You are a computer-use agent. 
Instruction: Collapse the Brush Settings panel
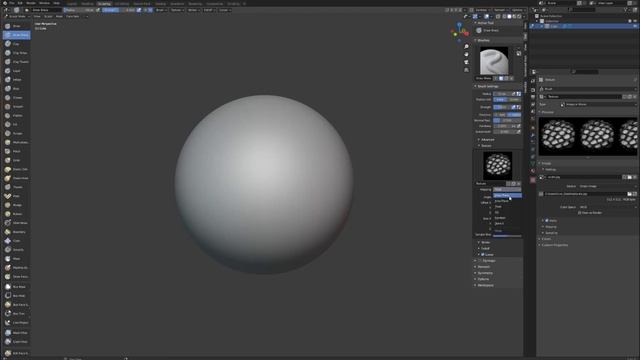tap(488, 87)
